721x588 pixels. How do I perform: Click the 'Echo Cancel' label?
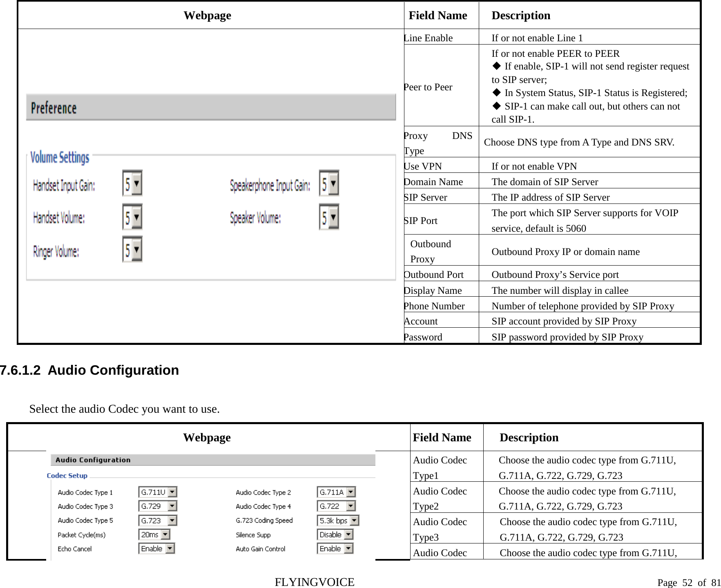(x=75, y=548)
